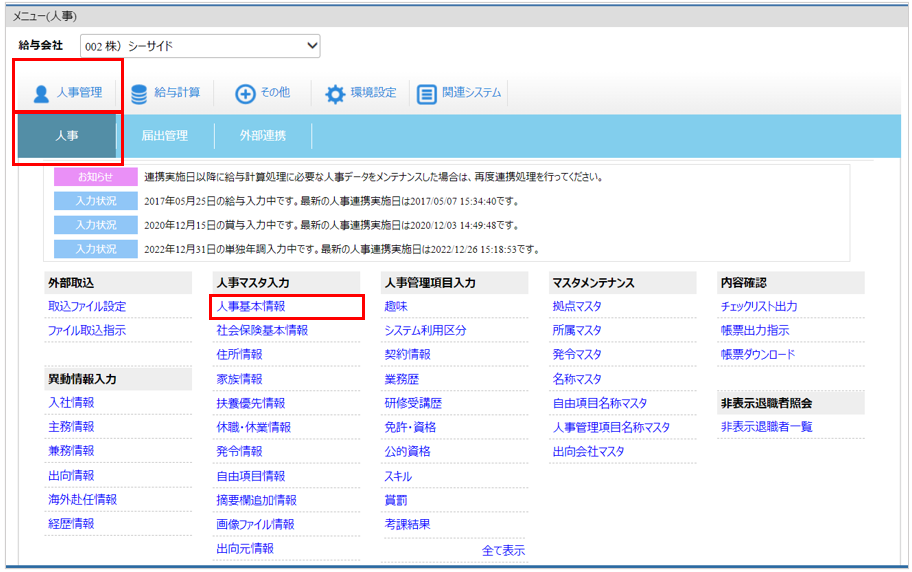Open 賞罰 link
Image resolution: width=912 pixels, height=572 pixels.
tap(396, 500)
